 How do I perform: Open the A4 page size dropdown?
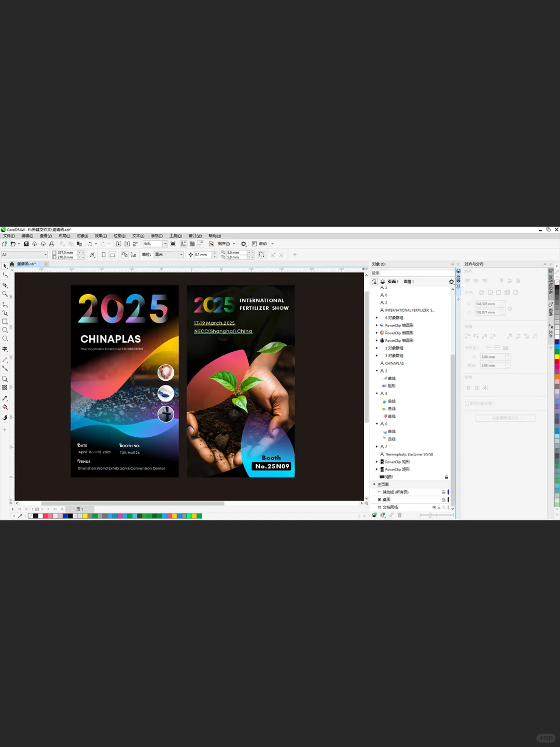point(45,255)
